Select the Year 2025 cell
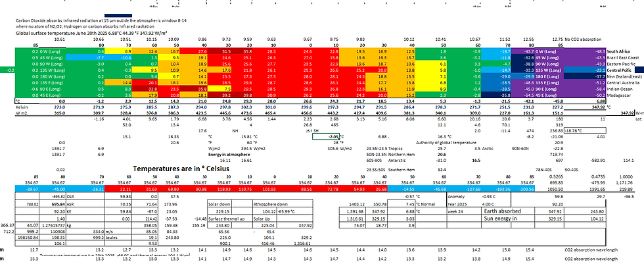 tap(463, 204)
